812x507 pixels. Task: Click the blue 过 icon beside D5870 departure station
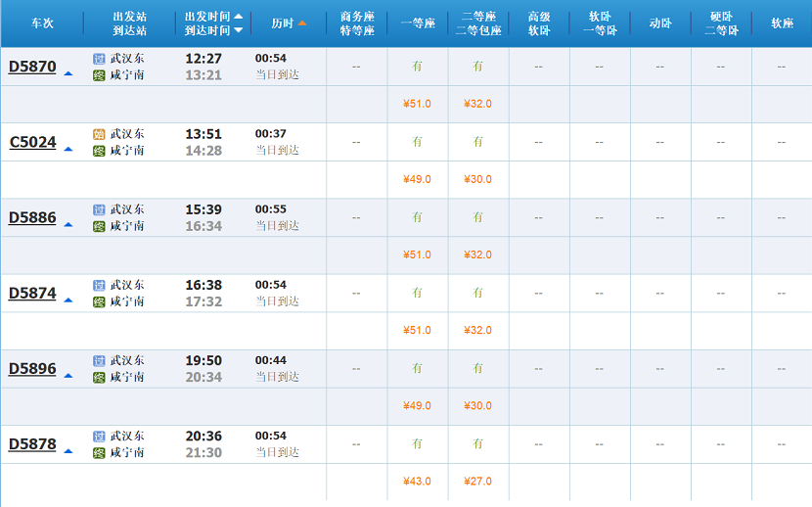pyautogui.click(x=99, y=59)
